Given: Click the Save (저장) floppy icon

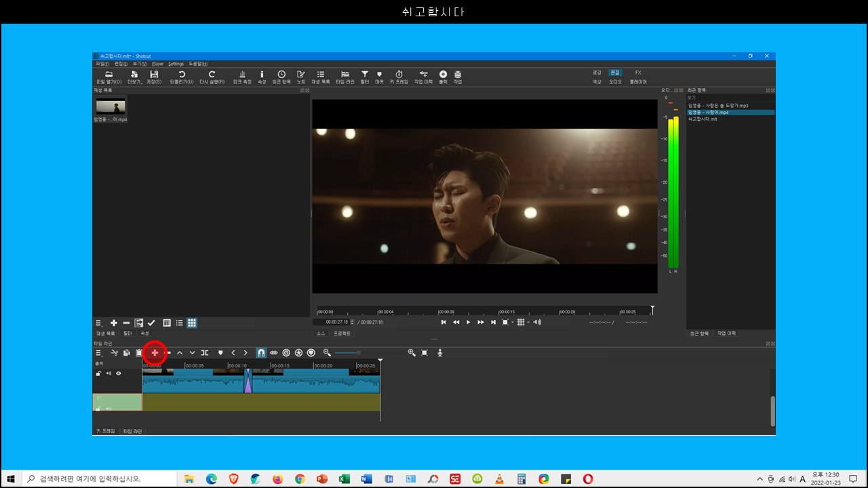Looking at the screenshot, I should point(154,74).
